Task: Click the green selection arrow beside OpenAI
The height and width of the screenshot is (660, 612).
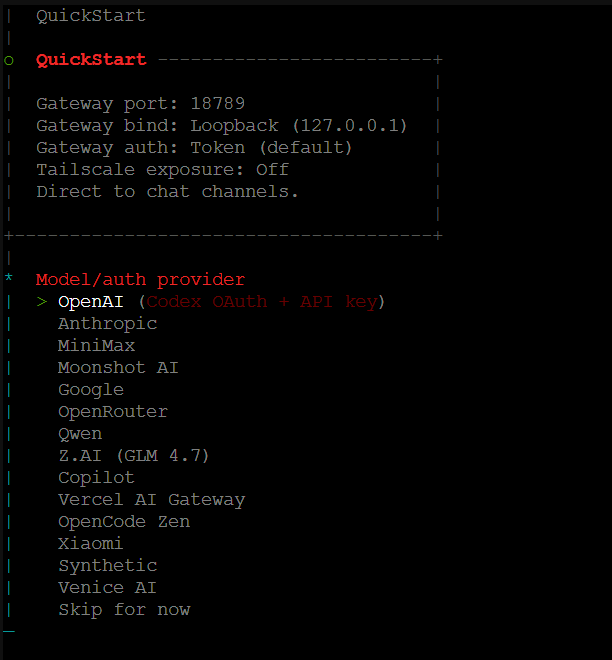Action: pyautogui.click(x=42, y=302)
